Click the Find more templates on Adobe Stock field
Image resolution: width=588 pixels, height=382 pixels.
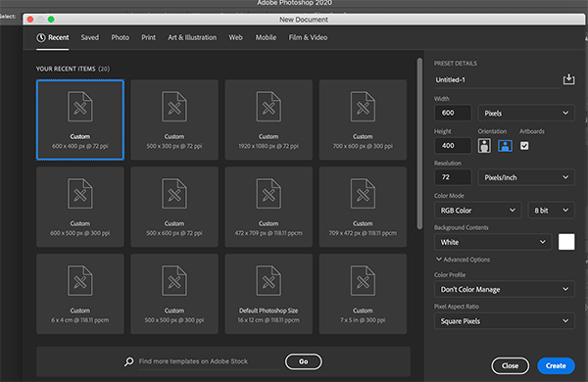(x=209, y=361)
